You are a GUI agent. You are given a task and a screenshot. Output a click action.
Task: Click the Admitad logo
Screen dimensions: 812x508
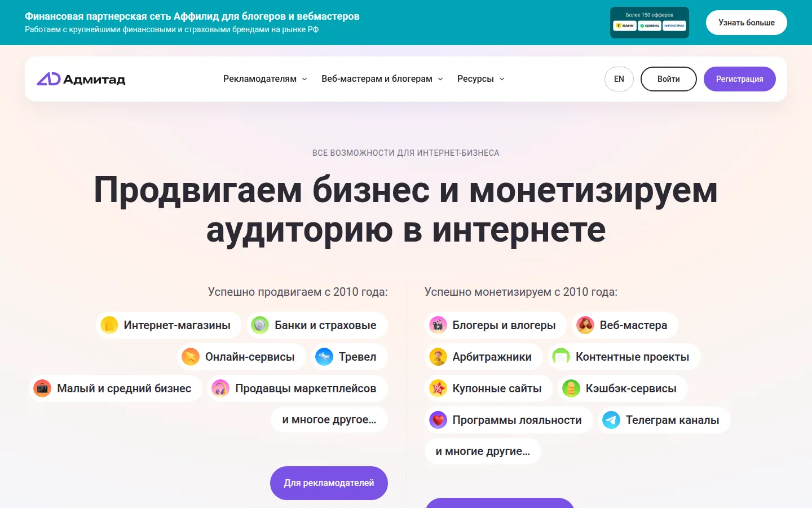[x=81, y=79]
